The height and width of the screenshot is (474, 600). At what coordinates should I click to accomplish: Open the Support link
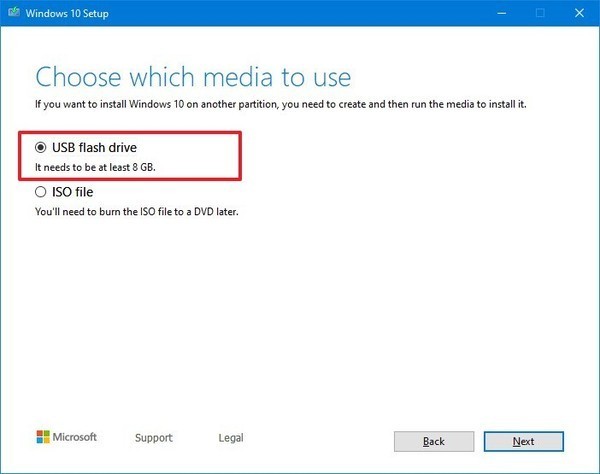(x=153, y=438)
